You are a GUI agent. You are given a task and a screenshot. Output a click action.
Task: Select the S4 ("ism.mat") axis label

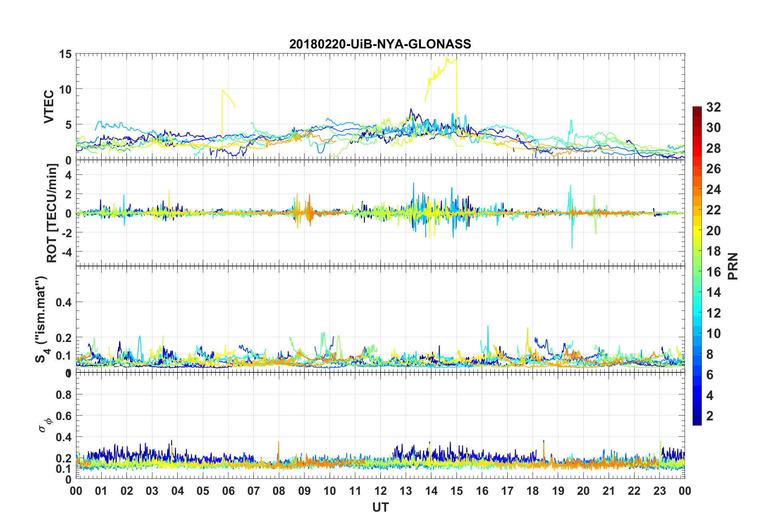pos(42,319)
